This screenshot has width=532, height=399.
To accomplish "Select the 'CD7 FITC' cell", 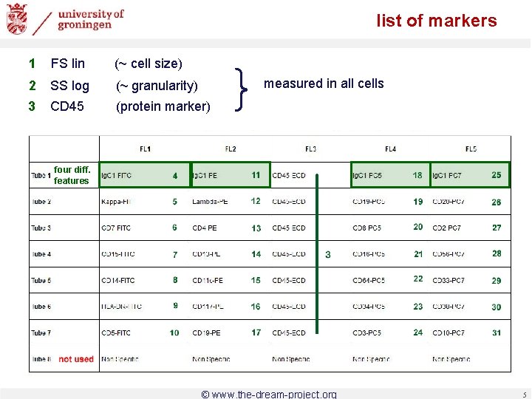I will pos(116,228).
